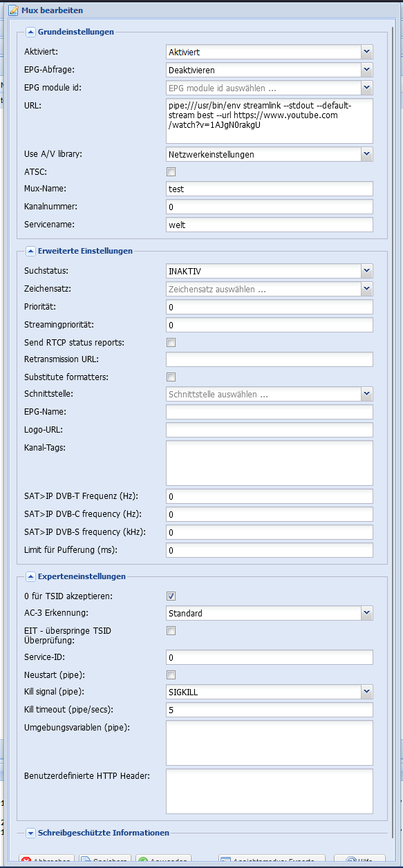Click the red Abbrechen cancel icon
Viewport: 403px width, 868px height.
point(27,862)
